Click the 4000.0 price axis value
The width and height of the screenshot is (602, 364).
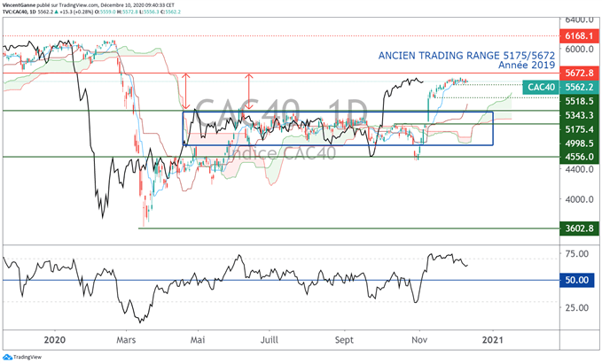coord(579,199)
